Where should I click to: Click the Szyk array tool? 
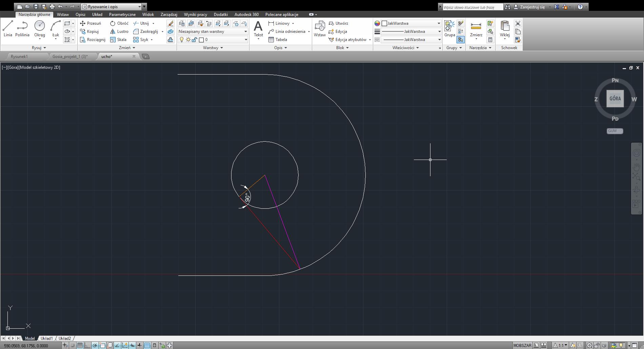(141, 40)
